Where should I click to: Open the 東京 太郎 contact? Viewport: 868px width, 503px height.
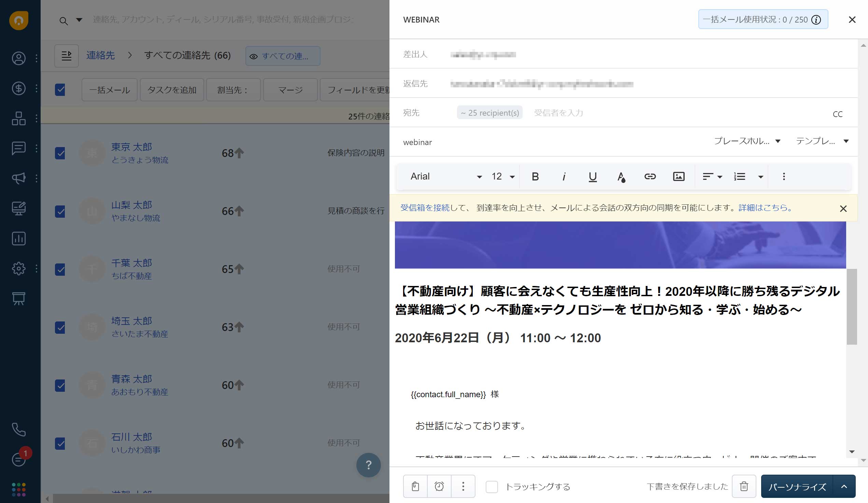pyautogui.click(x=131, y=147)
